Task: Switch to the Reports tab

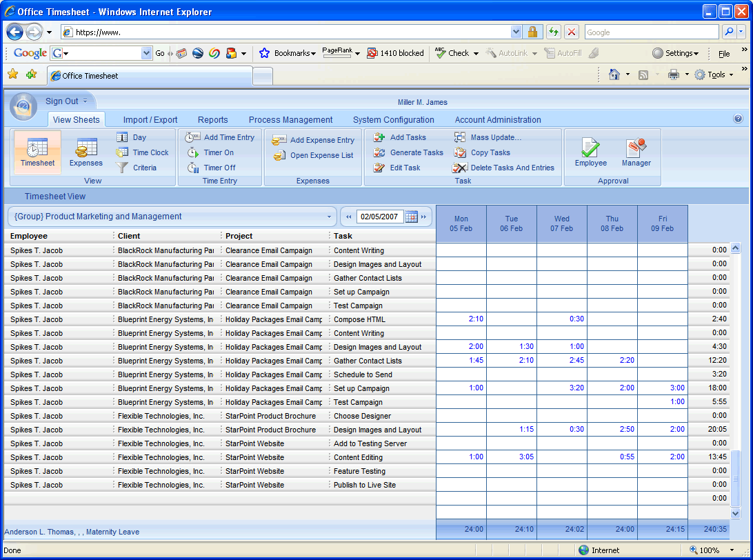Action: [x=212, y=120]
